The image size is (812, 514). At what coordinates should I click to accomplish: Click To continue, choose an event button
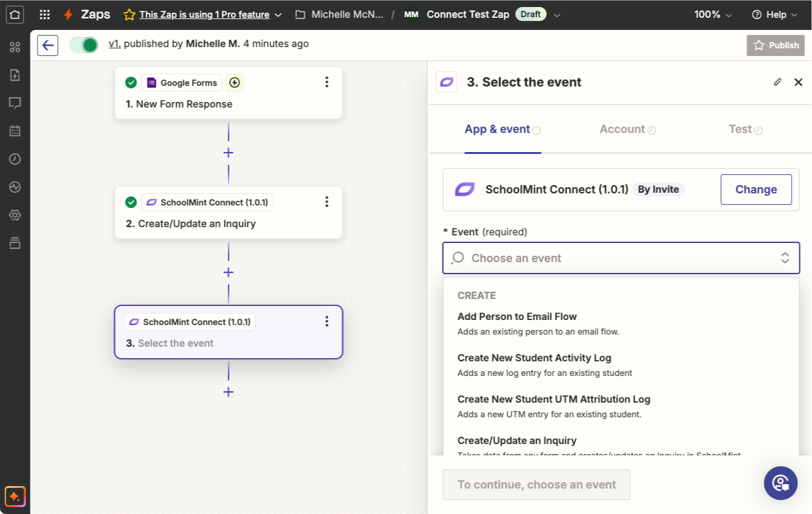click(x=537, y=485)
